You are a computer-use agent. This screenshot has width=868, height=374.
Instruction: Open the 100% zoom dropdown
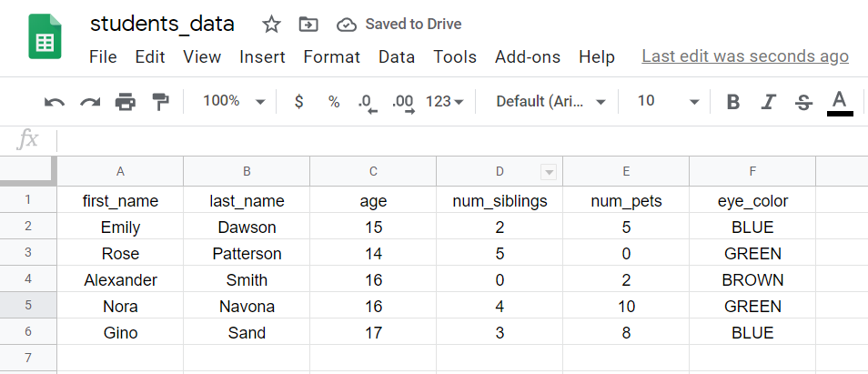point(234,101)
